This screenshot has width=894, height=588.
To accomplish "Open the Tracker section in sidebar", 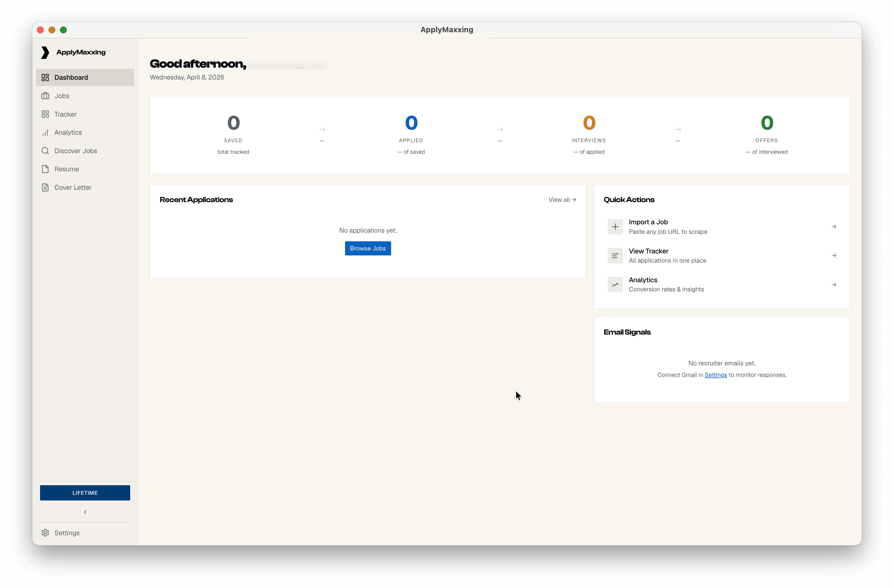I will [x=85, y=114].
